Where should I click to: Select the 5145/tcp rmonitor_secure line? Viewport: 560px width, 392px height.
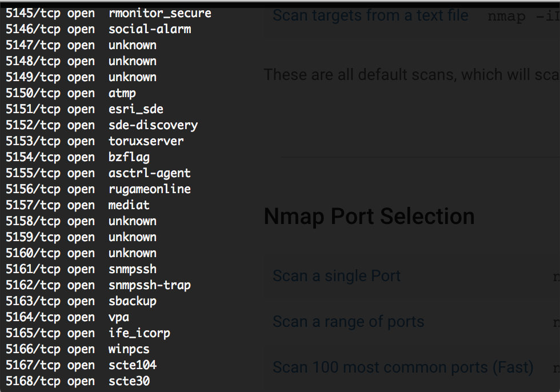pos(109,13)
